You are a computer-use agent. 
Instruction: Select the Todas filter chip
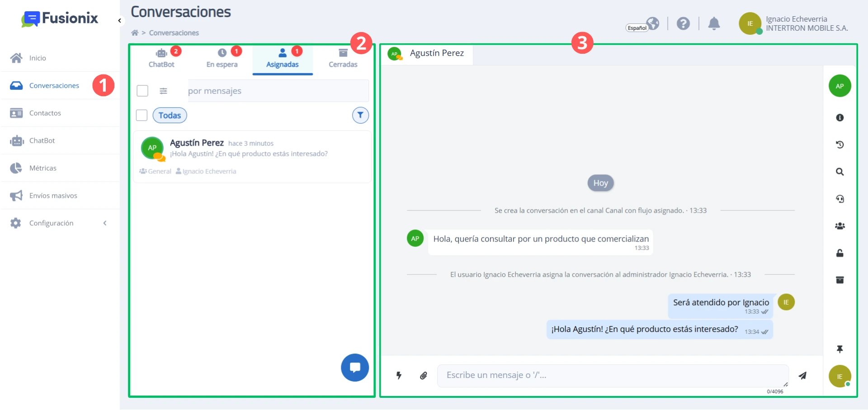click(170, 115)
